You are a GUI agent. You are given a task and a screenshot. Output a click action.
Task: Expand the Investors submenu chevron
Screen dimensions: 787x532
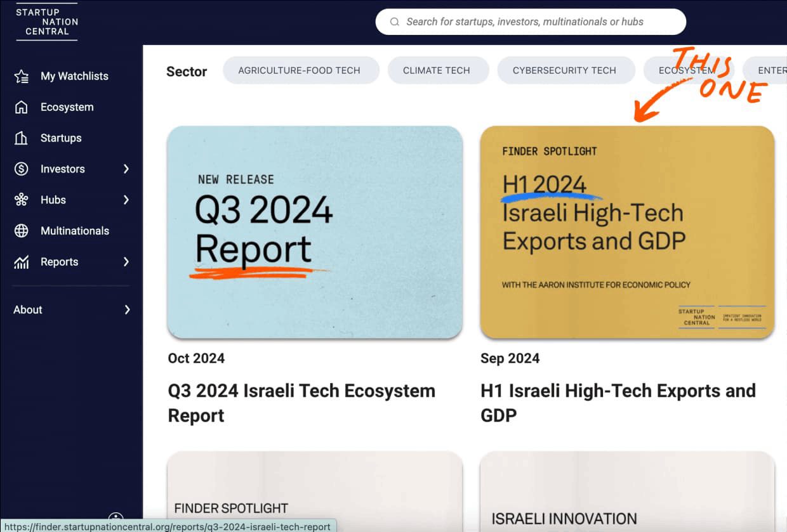pos(126,169)
